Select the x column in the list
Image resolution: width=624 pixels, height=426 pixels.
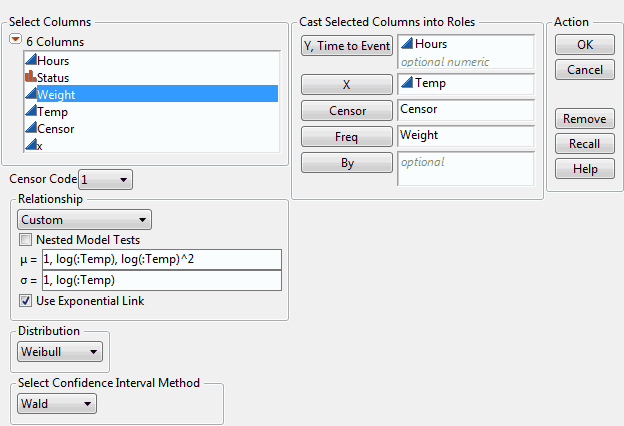[x=40, y=145]
